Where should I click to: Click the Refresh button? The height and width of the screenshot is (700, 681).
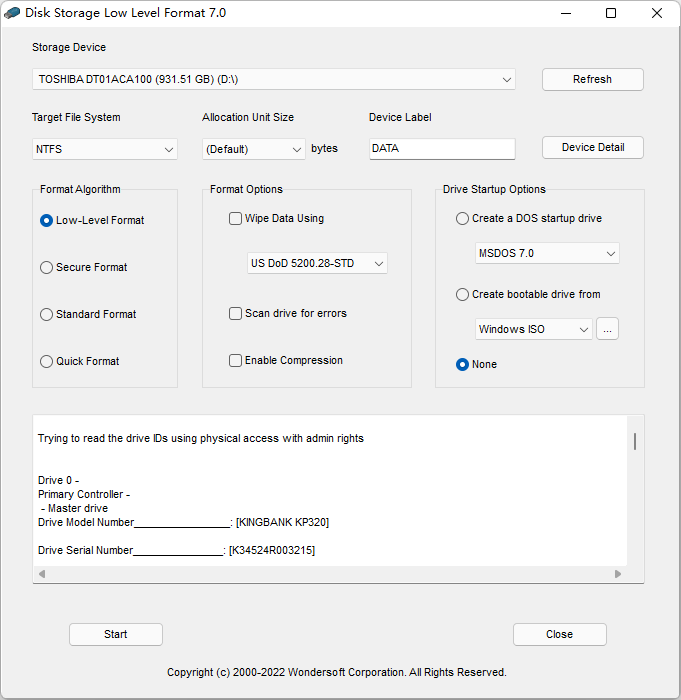(x=593, y=79)
